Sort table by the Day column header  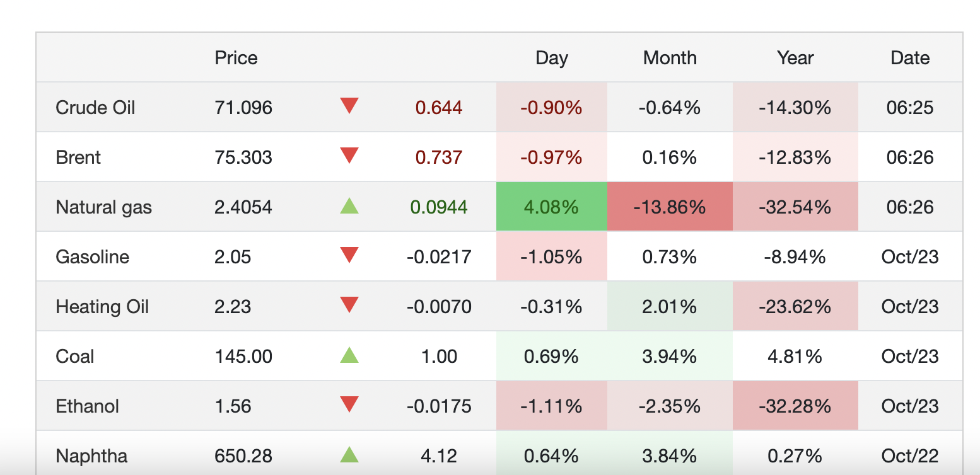tap(552, 58)
